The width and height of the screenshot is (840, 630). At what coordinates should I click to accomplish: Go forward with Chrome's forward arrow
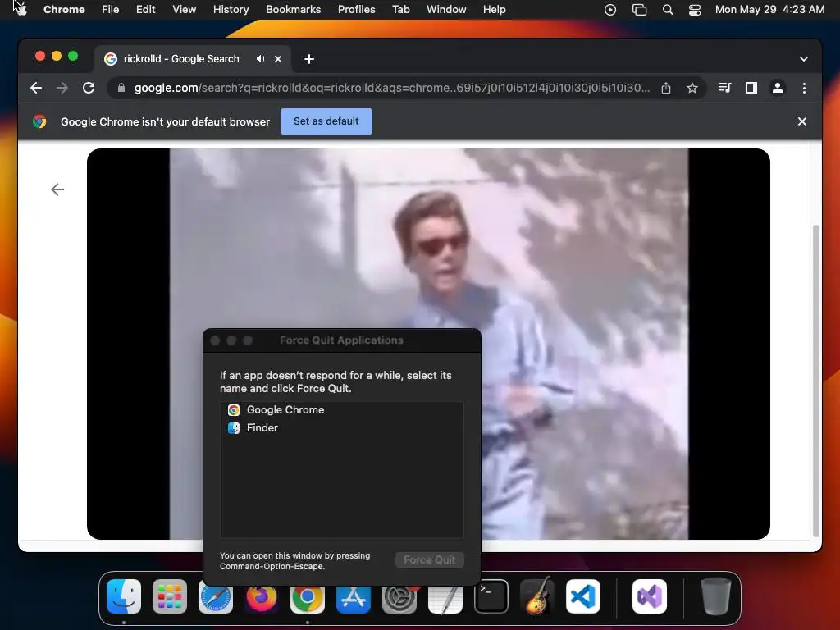62,88
